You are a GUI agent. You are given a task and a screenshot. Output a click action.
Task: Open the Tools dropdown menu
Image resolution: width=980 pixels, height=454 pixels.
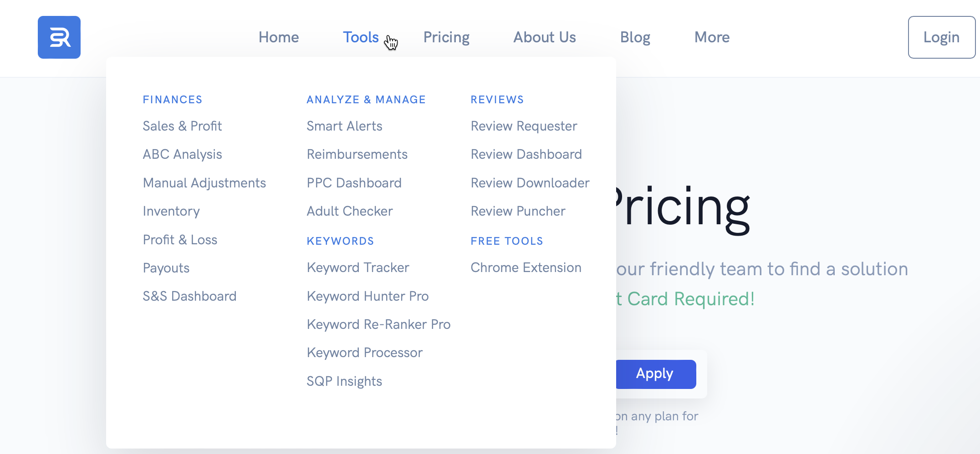click(x=360, y=37)
